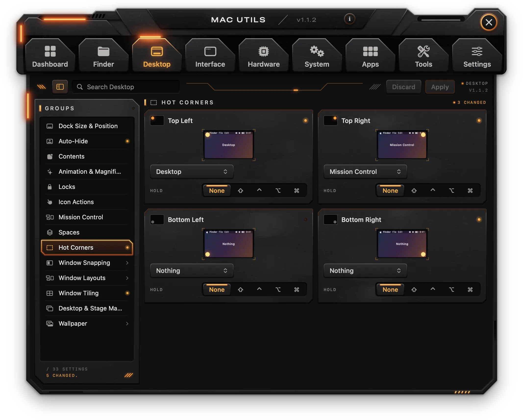Image resolution: width=523 pixels, height=420 pixels.
Task: Select Shift modifier in Top Left hold row
Action: click(x=240, y=191)
